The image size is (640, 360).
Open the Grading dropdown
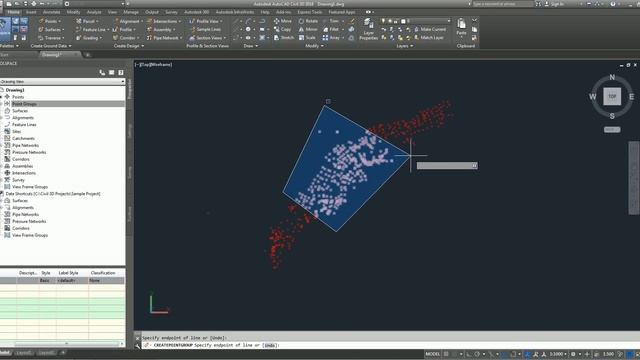click(89, 38)
